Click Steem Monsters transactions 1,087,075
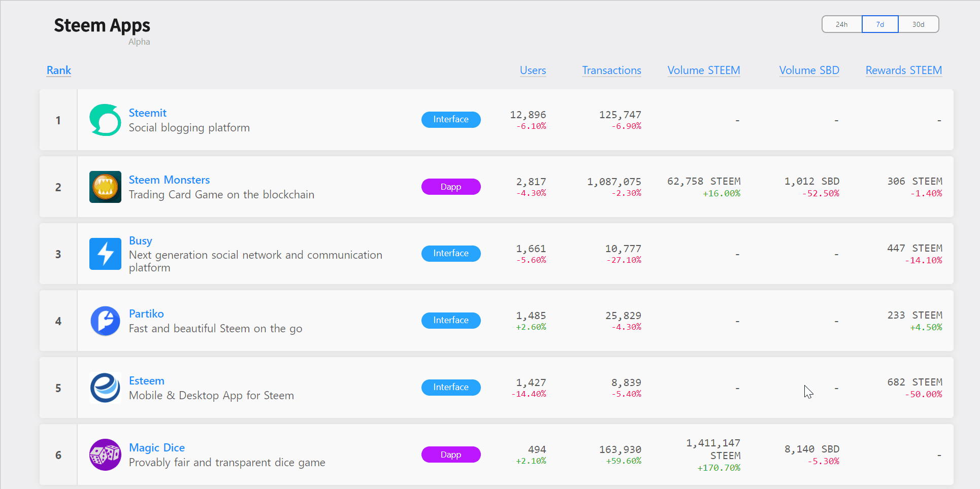Viewport: 980px width, 489px height. click(614, 182)
